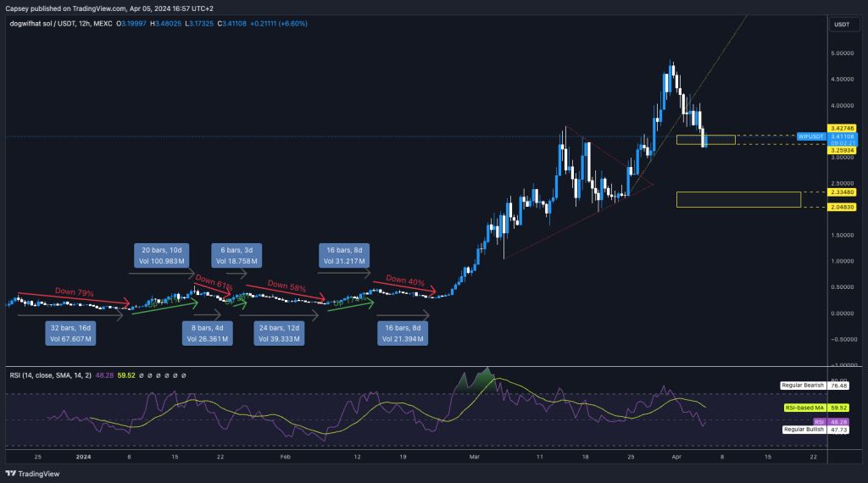This screenshot has width=868, height=483.
Task: Click the 3.42746 yellow price tag
Action: tap(842, 128)
